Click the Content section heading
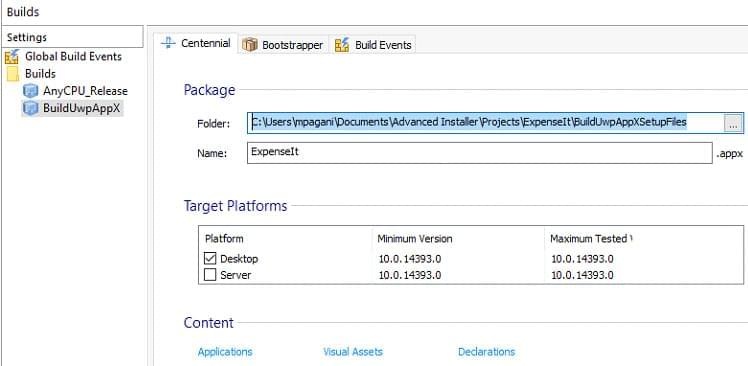The width and height of the screenshot is (748, 366). pos(209,323)
